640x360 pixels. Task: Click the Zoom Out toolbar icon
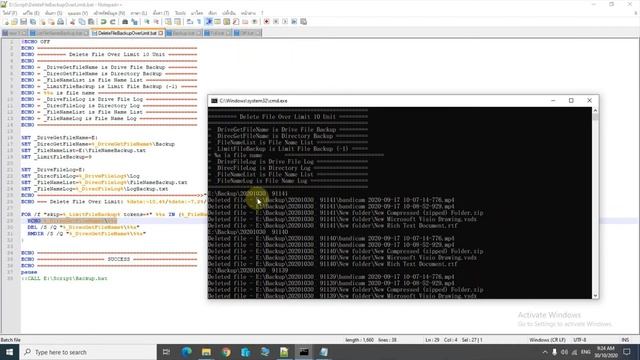pyautogui.click(x=156, y=22)
